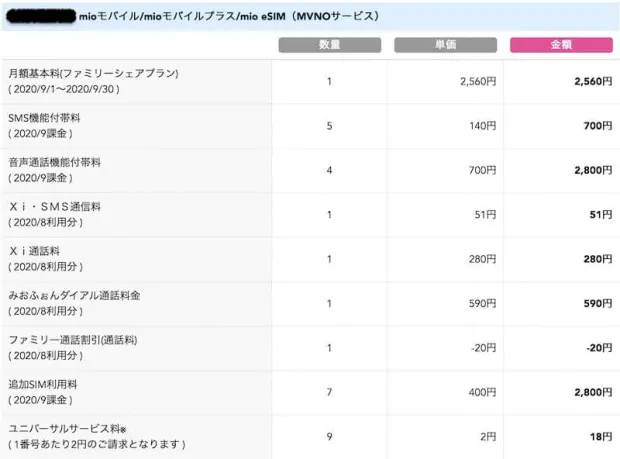Click unit price 700円 for 音声通話機能付帯料
Screen dimensions: 620x459
[482, 170]
